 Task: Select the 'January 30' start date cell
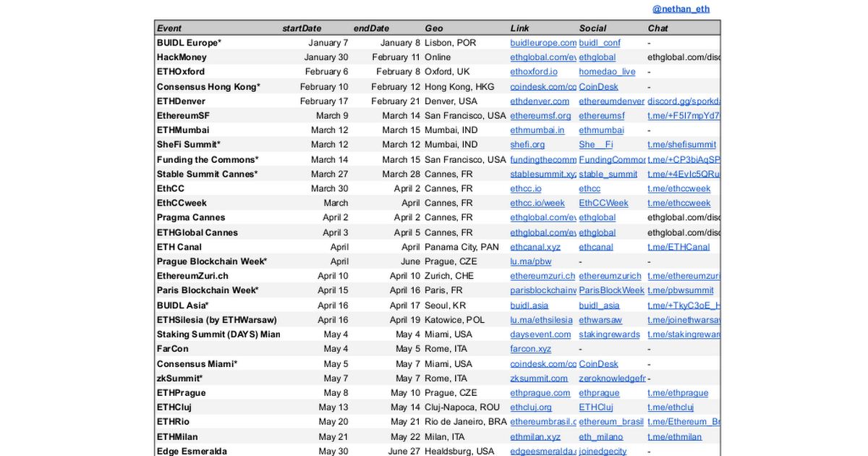pyautogui.click(x=315, y=57)
